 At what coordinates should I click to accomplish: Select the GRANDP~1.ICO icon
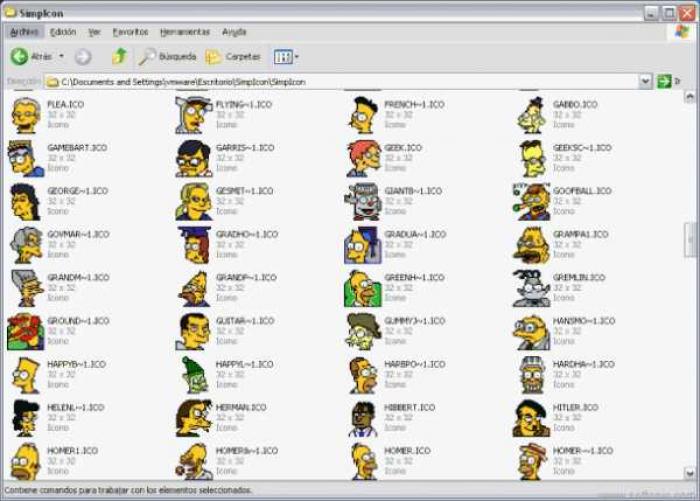click(x=194, y=288)
